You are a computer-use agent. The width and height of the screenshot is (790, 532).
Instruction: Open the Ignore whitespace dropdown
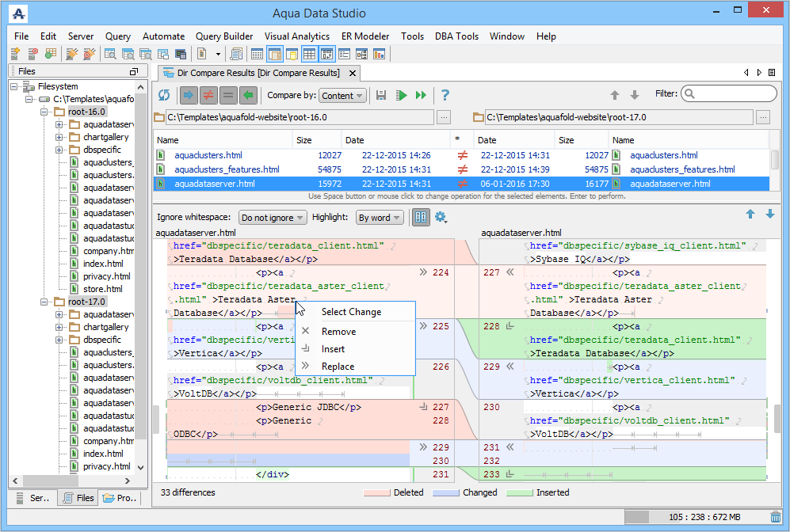273,218
